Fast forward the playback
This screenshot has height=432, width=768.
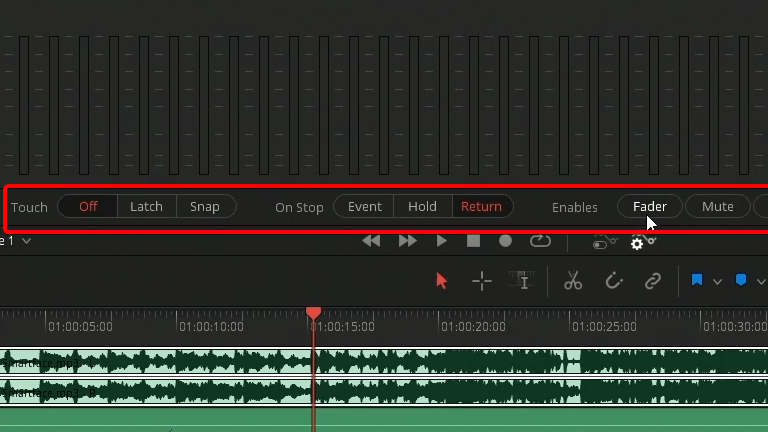pyautogui.click(x=408, y=241)
